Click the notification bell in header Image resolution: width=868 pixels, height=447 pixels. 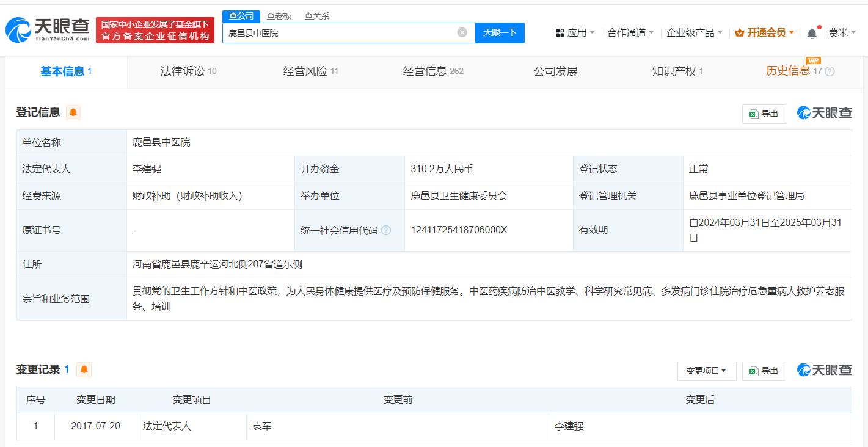click(x=812, y=33)
